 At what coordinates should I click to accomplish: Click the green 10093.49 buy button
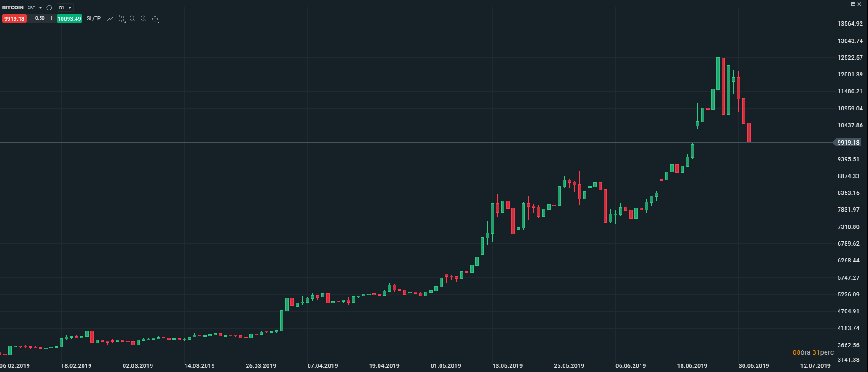pyautogui.click(x=69, y=19)
